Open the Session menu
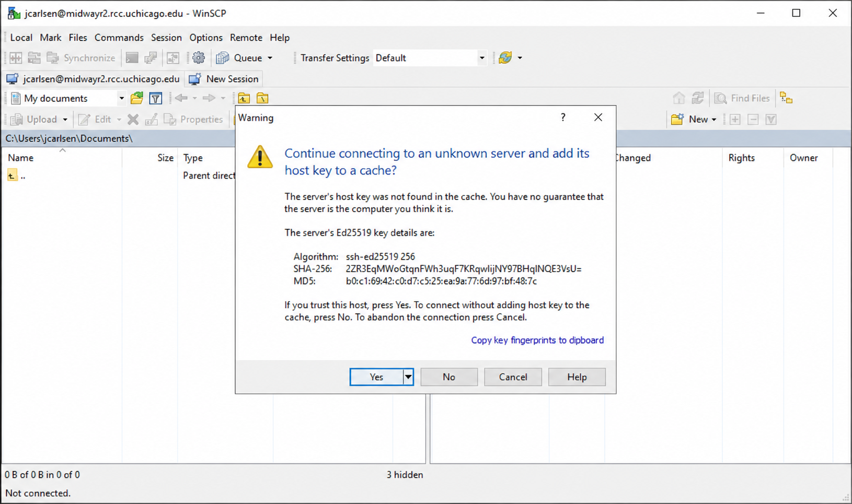The height and width of the screenshot is (504, 852). [166, 38]
